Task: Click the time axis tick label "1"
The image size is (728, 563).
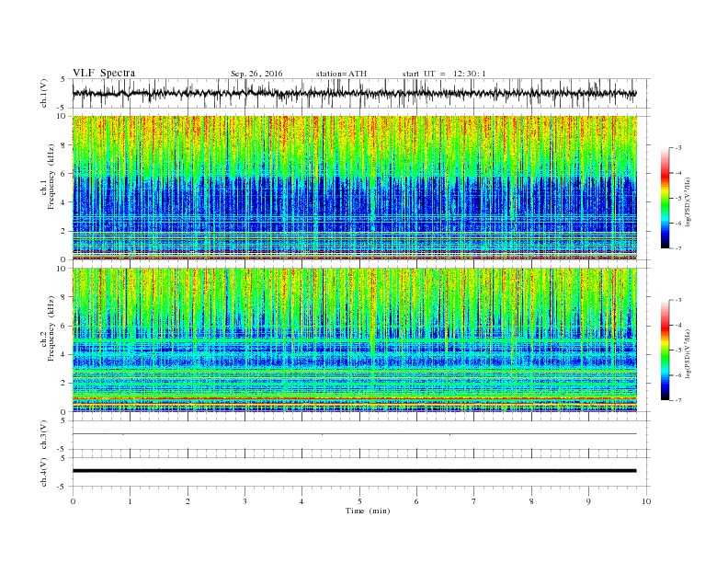Action: click(130, 501)
